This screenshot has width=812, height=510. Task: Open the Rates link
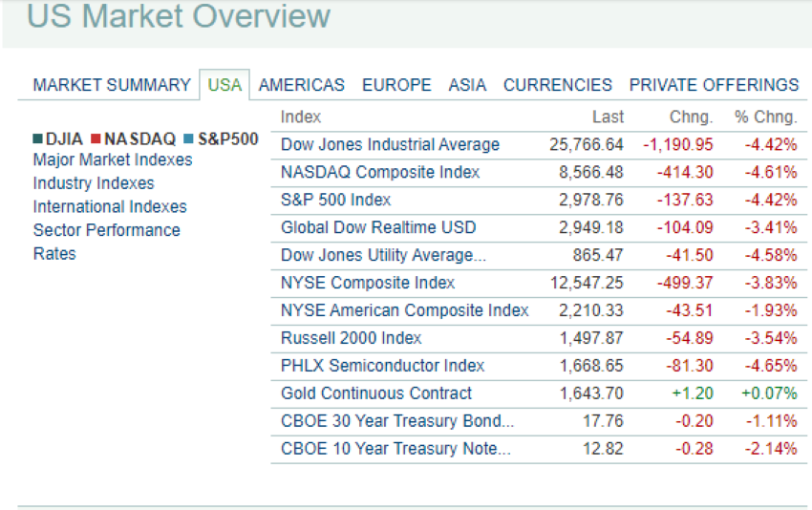coord(54,253)
